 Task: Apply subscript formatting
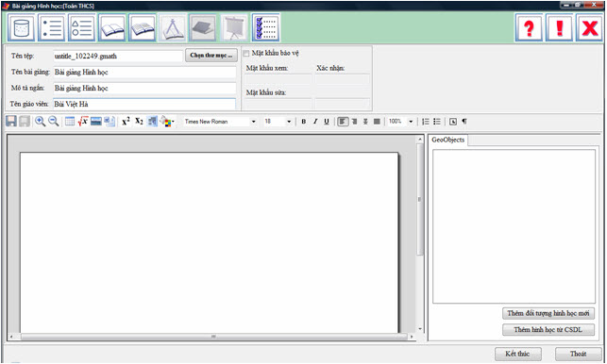click(139, 122)
